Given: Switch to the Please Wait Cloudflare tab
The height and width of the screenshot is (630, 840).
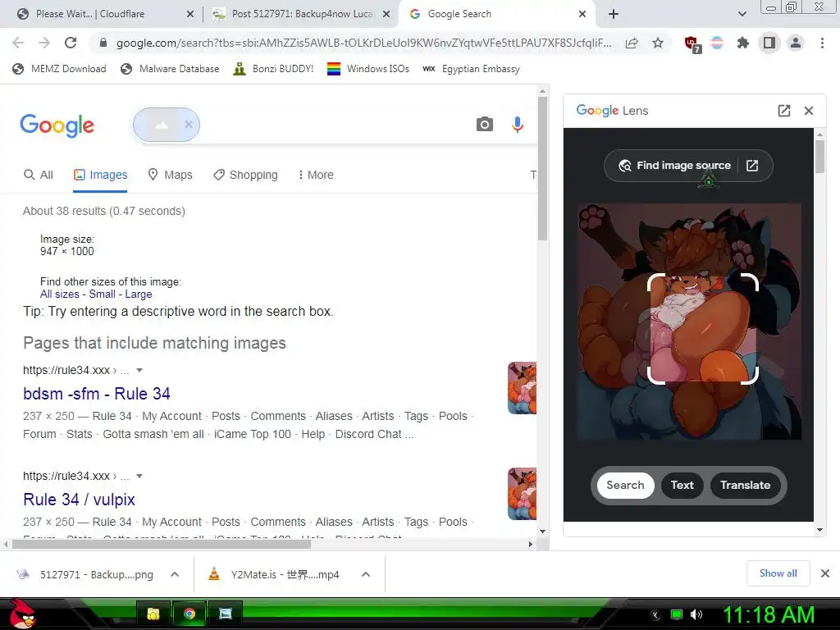Looking at the screenshot, I should 89,14.
